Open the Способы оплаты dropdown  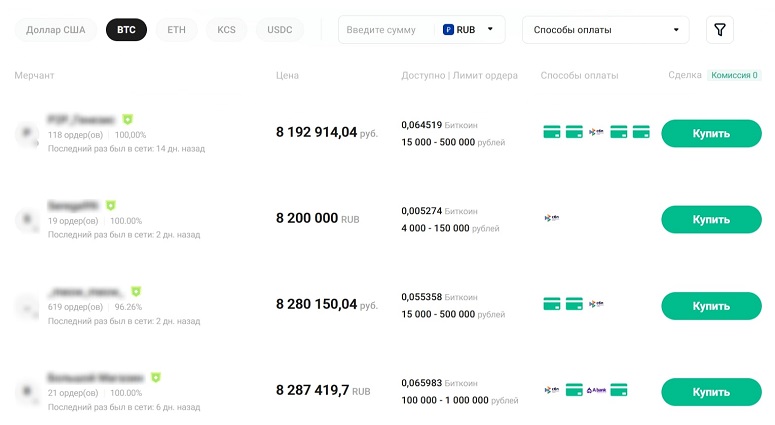(605, 30)
